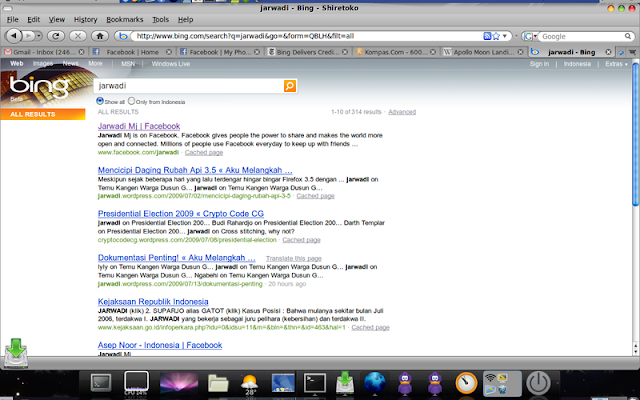Click the Advanced search link
The width and height of the screenshot is (640, 400).
402,112
